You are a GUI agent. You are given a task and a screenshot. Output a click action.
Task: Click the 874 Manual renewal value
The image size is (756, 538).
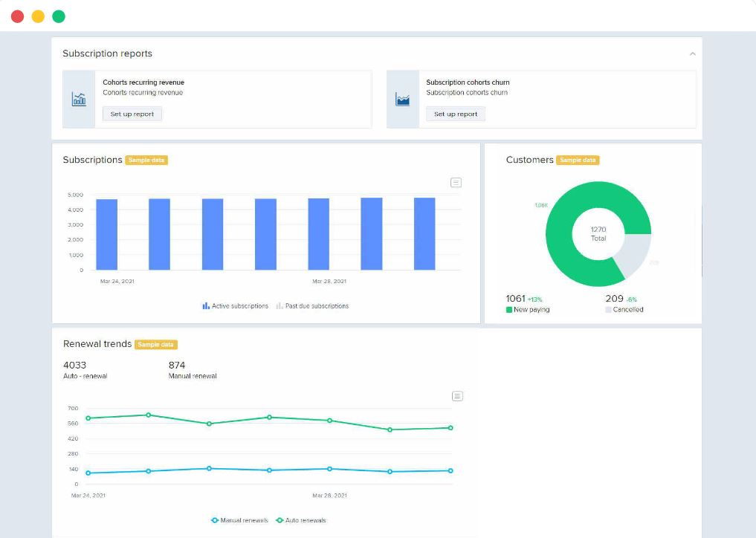coord(177,366)
